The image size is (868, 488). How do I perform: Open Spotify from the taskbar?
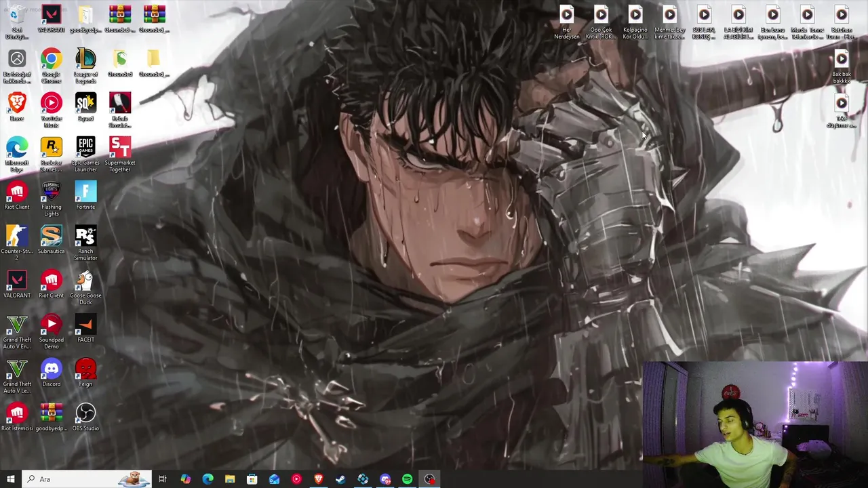(407, 479)
